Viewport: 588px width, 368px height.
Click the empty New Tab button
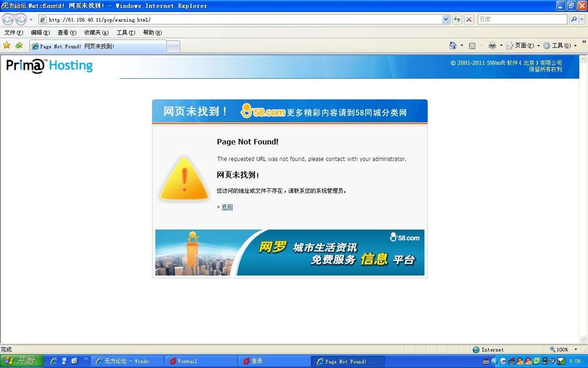coord(173,46)
